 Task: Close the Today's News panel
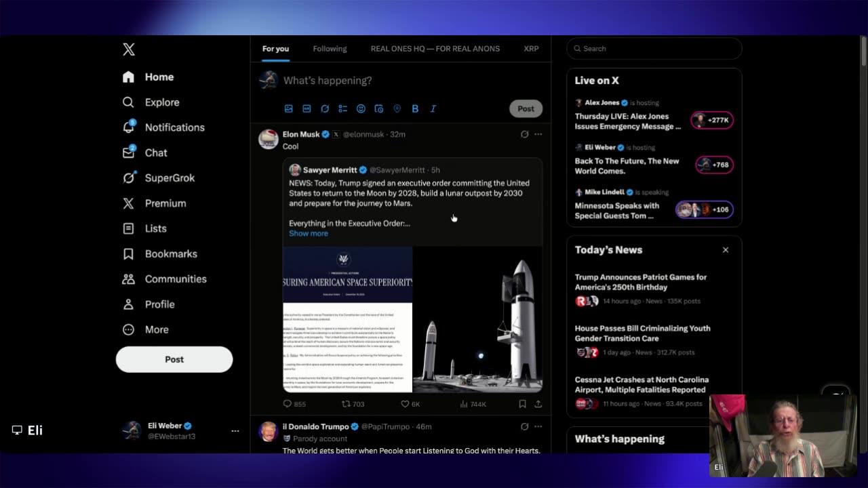726,250
